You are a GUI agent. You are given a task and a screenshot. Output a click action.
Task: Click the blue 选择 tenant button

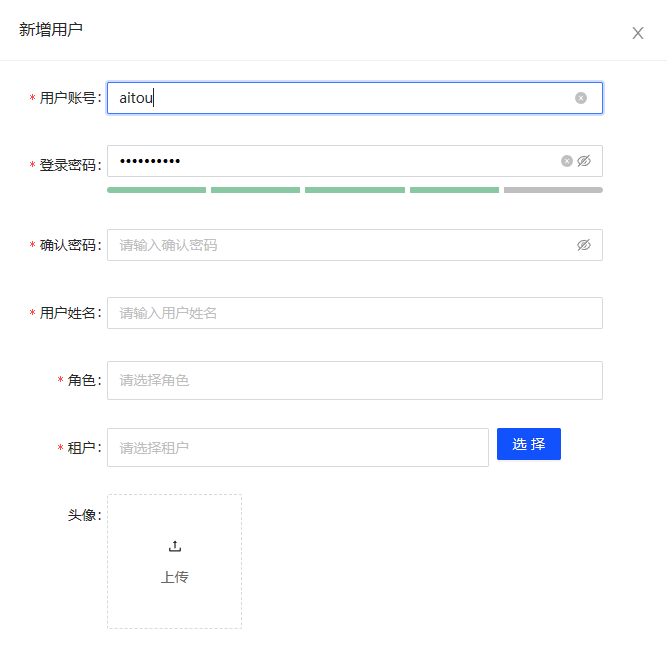(529, 444)
